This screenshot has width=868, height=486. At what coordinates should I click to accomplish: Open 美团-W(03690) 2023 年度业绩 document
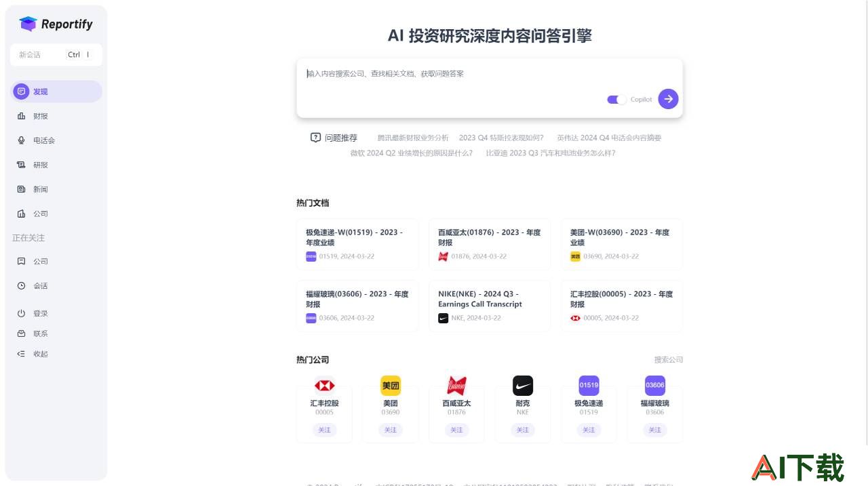tap(622, 245)
